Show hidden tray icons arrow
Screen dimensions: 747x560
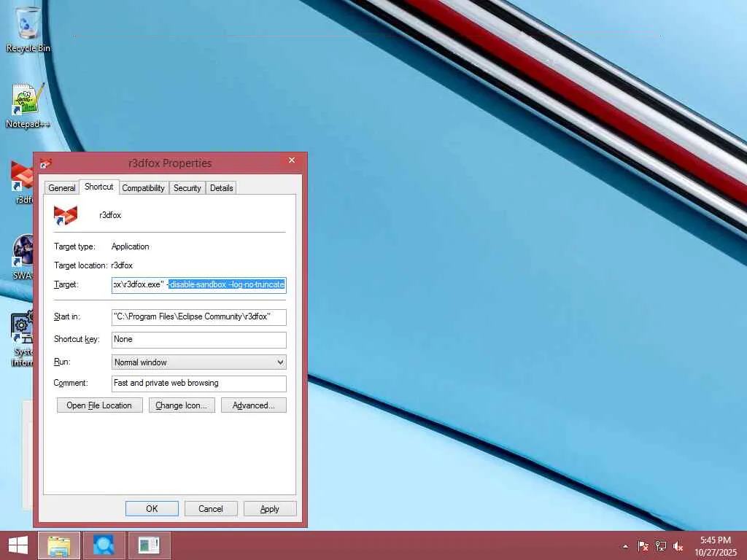[x=625, y=546]
